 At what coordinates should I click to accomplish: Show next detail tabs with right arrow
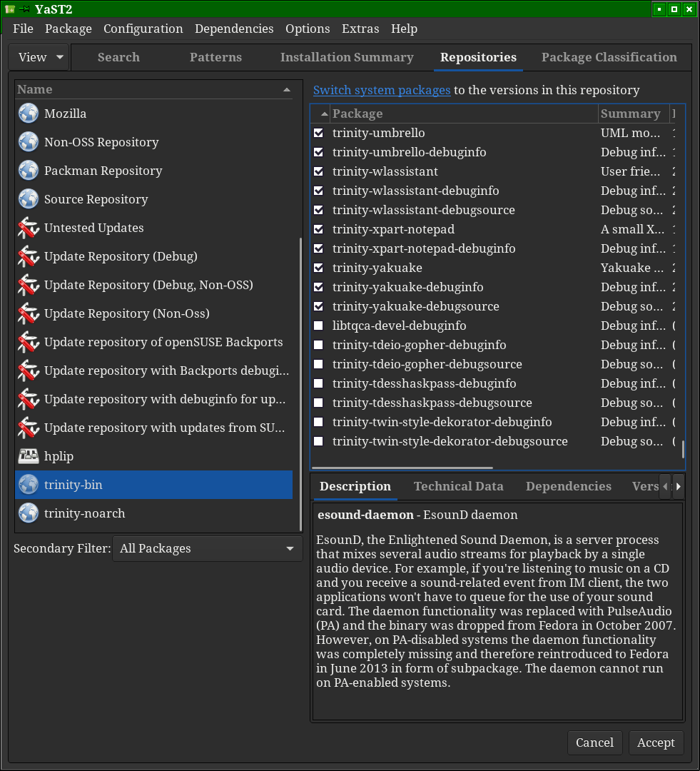coord(679,486)
